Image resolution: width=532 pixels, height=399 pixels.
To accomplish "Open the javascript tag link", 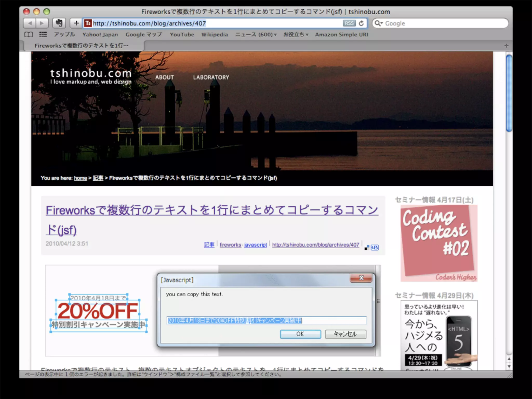I will [x=255, y=245].
